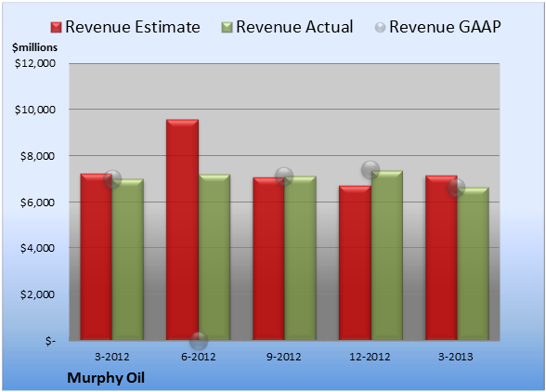
Task: Click the GAAP marker for 12-2012
Action: 370,170
